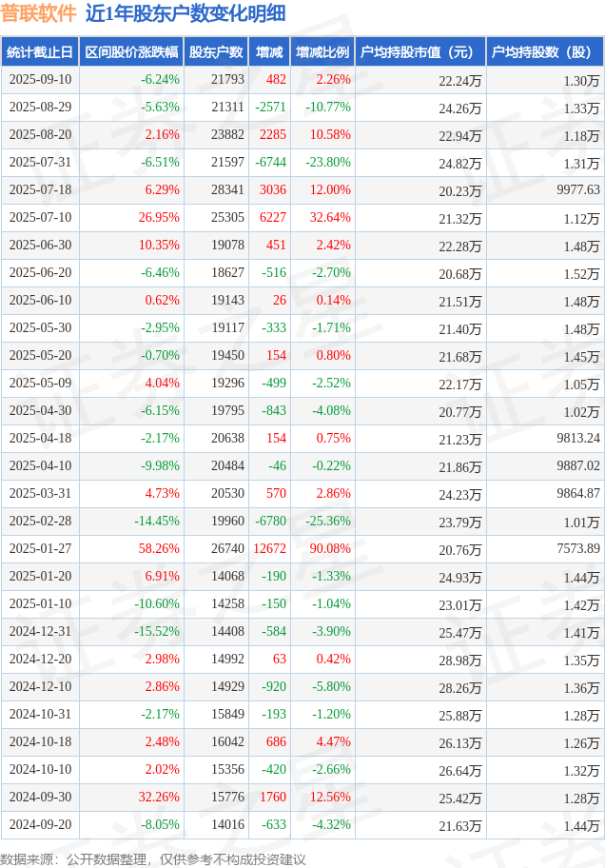Click the 户均持股数（股） column header

(545, 52)
